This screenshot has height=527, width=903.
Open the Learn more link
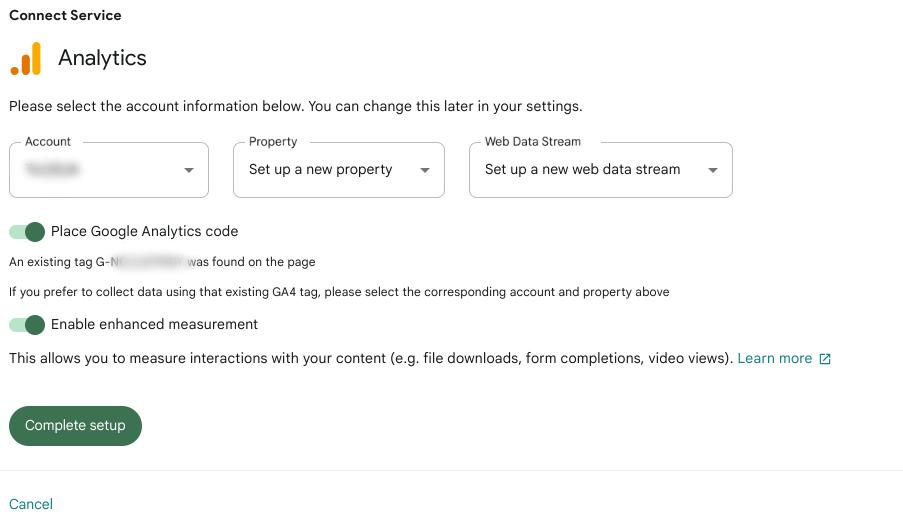pos(775,358)
